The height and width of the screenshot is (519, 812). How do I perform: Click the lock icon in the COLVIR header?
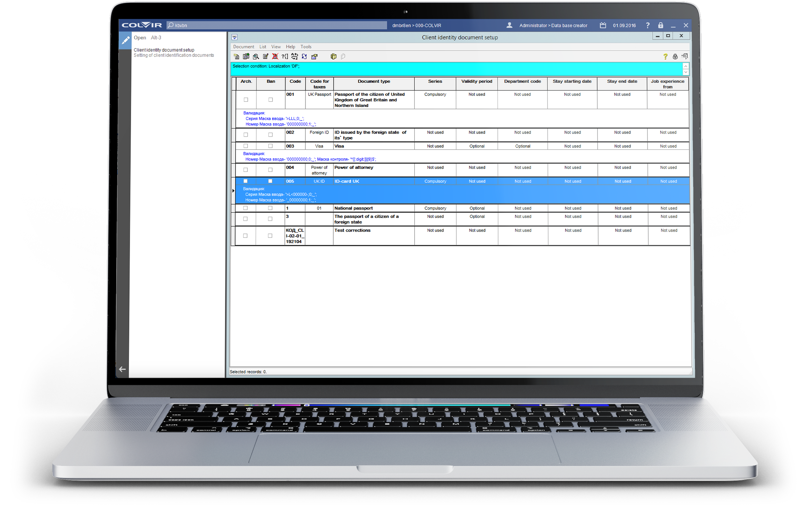660,25
